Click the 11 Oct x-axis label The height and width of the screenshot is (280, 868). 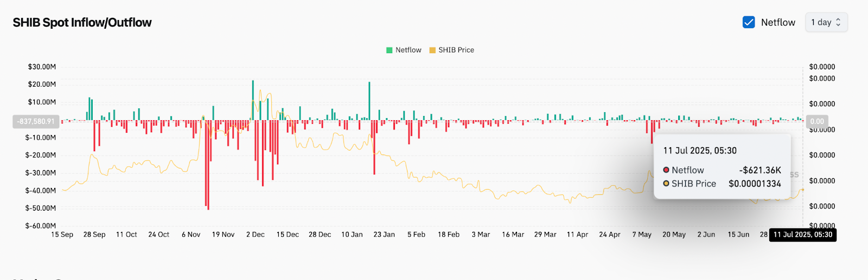tap(126, 235)
